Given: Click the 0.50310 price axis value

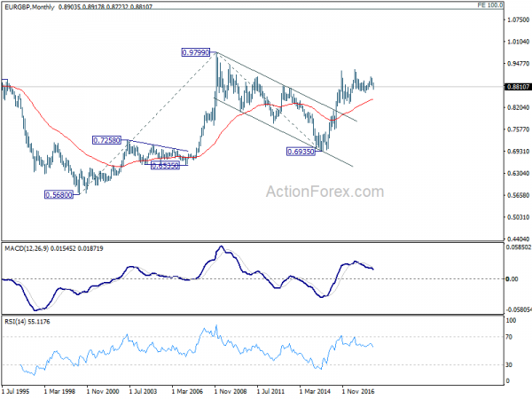Looking at the screenshot, I should pos(519,217).
